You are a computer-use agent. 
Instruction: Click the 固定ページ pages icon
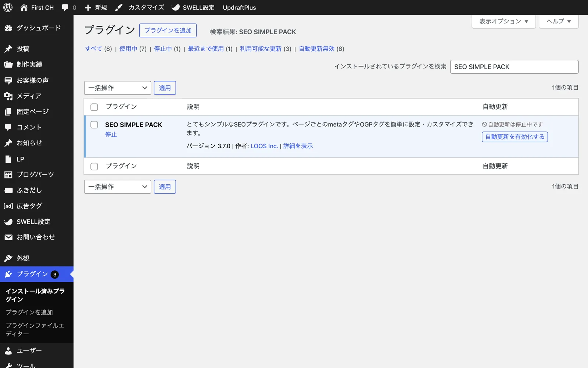point(8,112)
